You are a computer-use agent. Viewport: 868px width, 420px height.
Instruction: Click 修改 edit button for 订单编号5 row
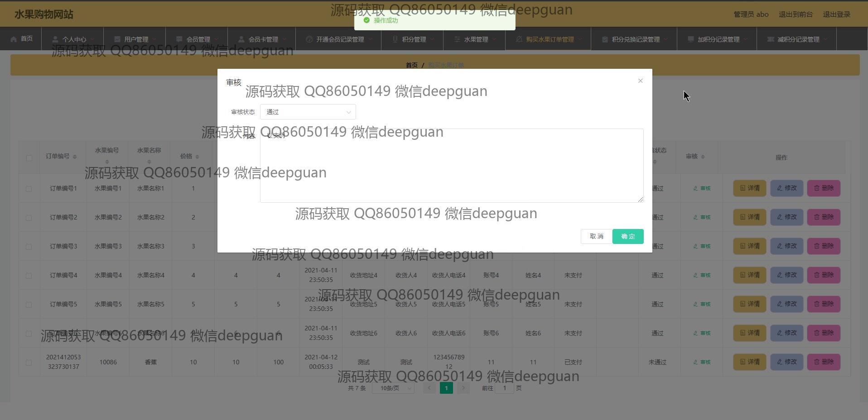click(x=786, y=304)
